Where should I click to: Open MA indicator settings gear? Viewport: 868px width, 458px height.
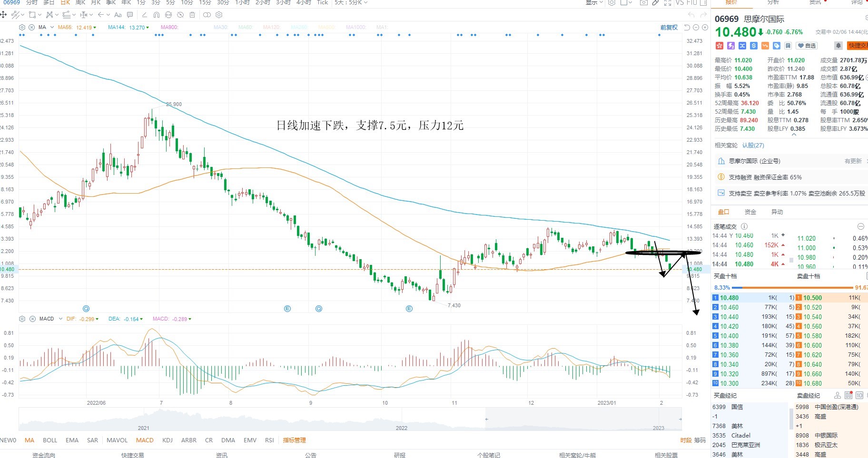tap(22, 27)
